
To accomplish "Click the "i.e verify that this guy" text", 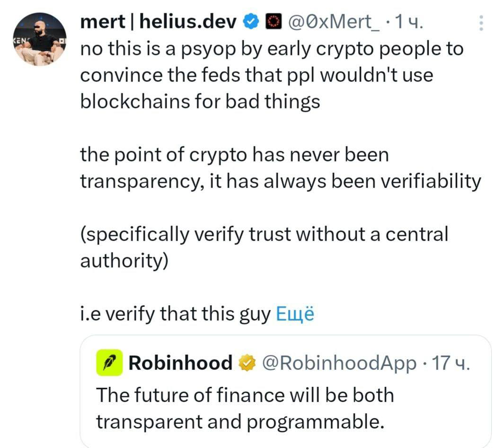I will pyautogui.click(x=175, y=314).
